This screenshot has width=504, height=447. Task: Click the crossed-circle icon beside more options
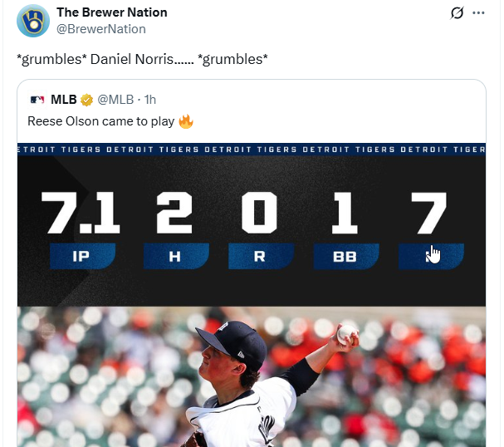pos(457,12)
